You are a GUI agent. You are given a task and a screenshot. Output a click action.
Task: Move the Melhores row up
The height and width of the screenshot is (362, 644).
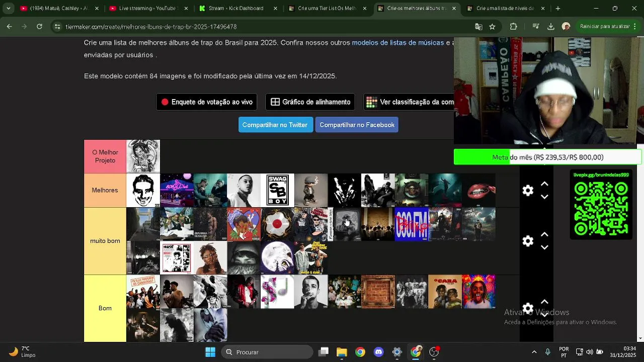(x=544, y=184)
